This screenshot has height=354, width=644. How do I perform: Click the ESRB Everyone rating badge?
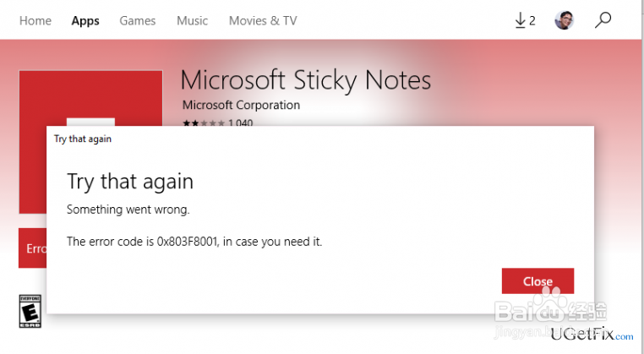(30, 311)
